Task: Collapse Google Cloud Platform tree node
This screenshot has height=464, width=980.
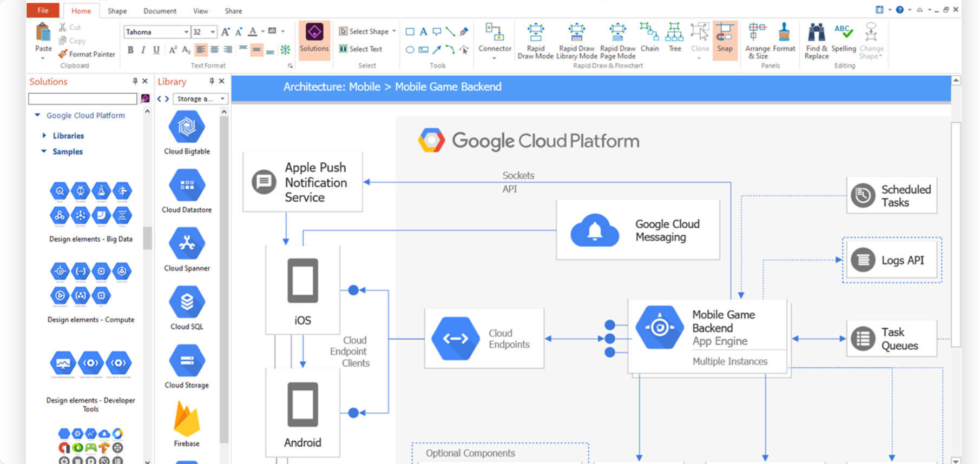Action: click(x=37, y=115)
